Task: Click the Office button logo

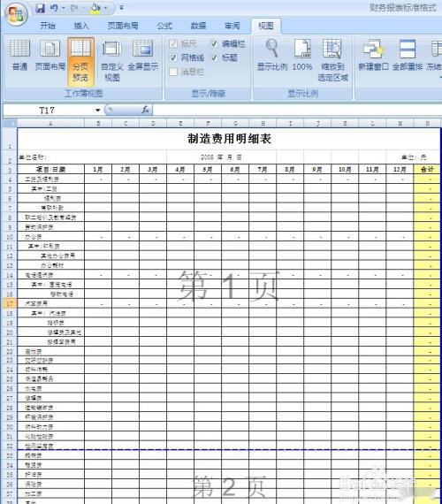Action: (x=16, y=13)
